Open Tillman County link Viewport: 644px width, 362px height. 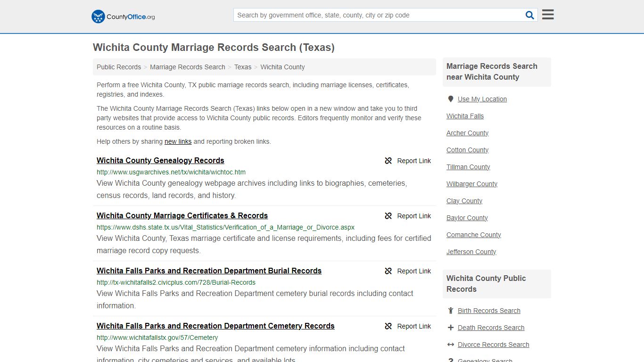point(468,167)
